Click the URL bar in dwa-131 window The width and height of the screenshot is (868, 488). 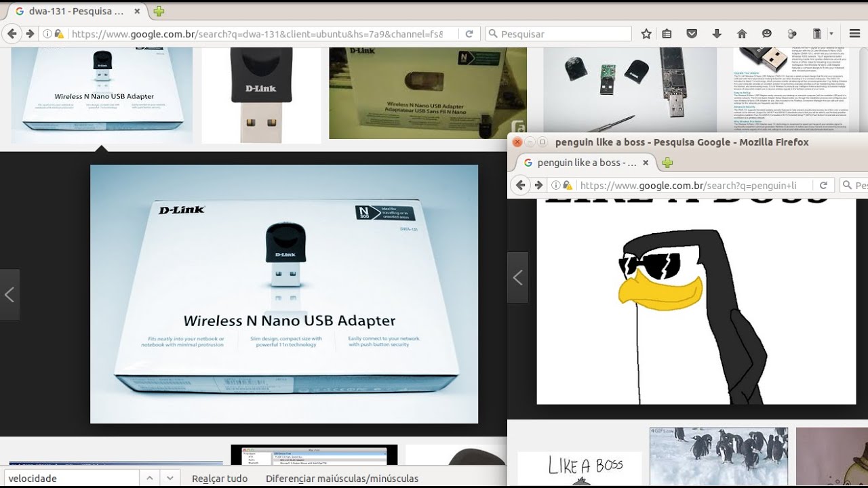(x=258, y=34)
